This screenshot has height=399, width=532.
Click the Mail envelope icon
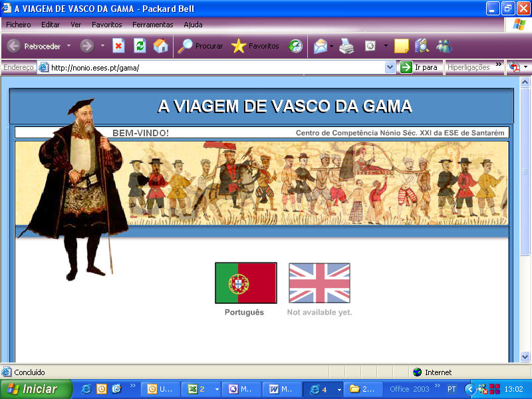click(321, 46)
